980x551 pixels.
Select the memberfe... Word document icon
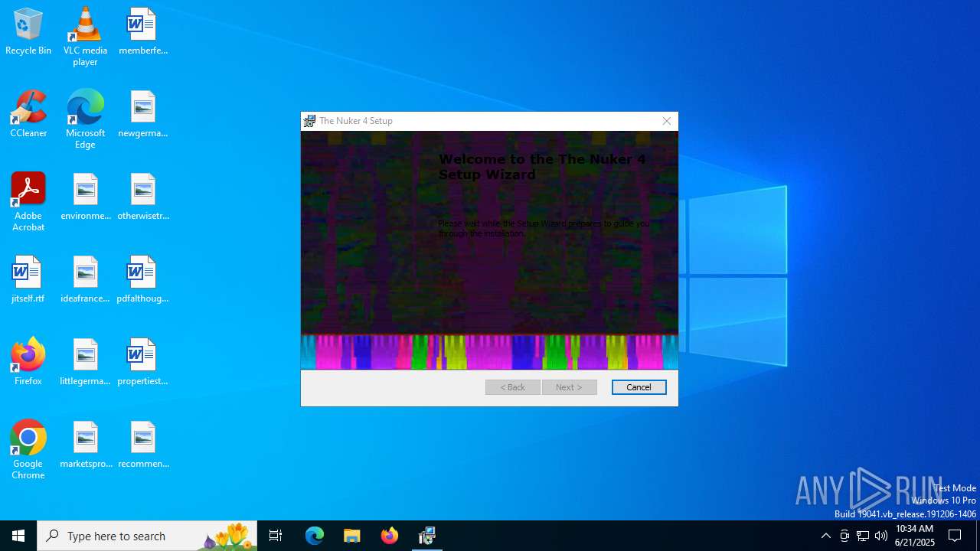[142, 32]
